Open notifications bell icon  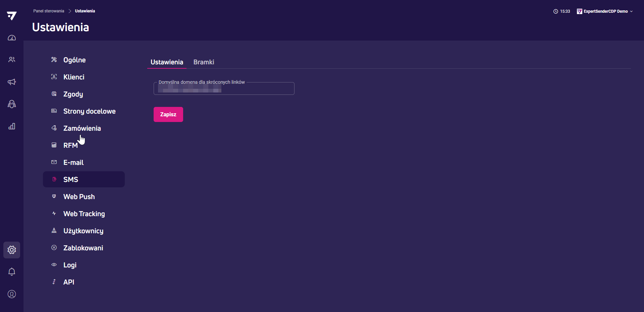tap(12, 272)
